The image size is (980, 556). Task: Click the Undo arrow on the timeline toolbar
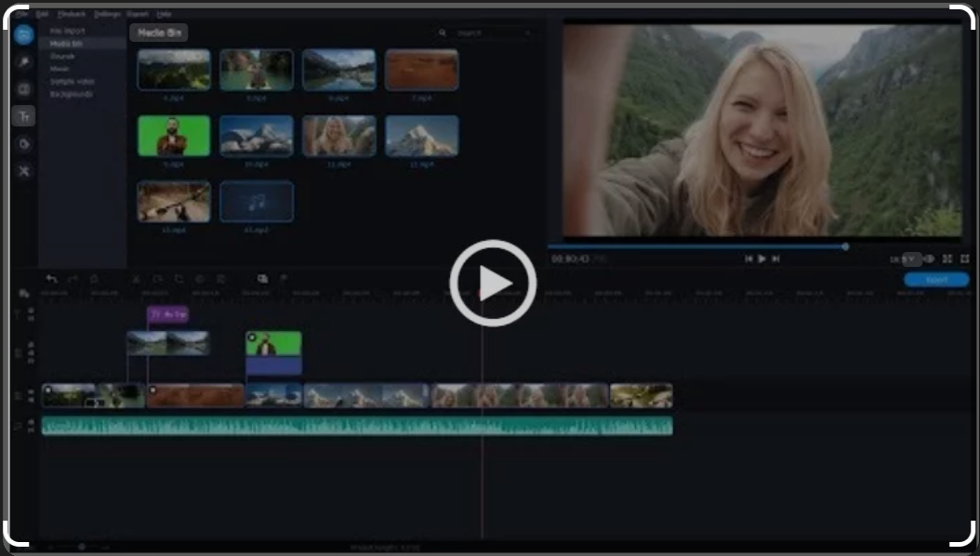click(50, 279)
